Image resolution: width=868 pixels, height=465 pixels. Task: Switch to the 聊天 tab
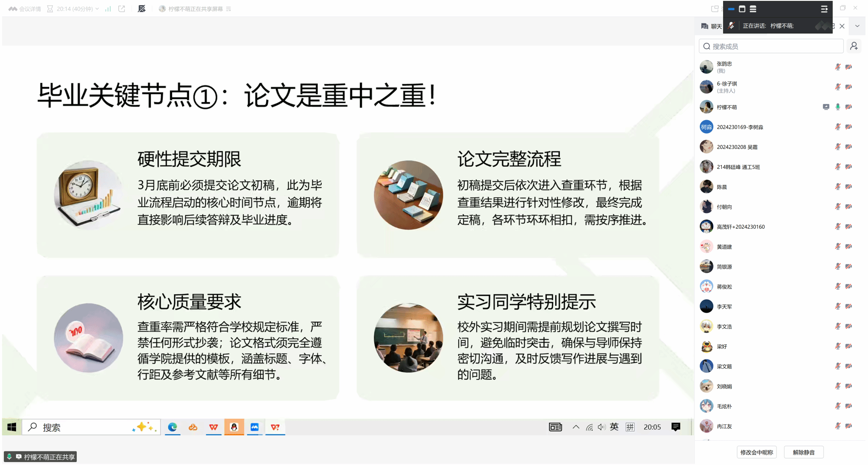point(712,26)
